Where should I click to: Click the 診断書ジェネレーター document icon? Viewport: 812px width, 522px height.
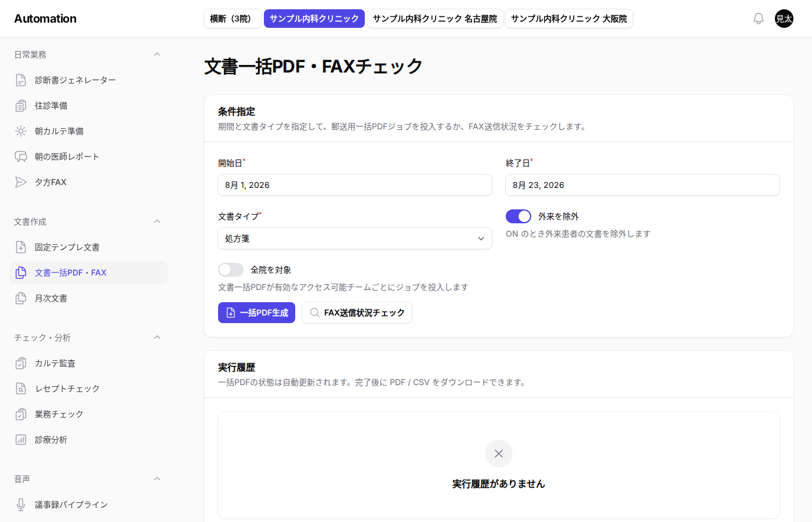point(21,80)
